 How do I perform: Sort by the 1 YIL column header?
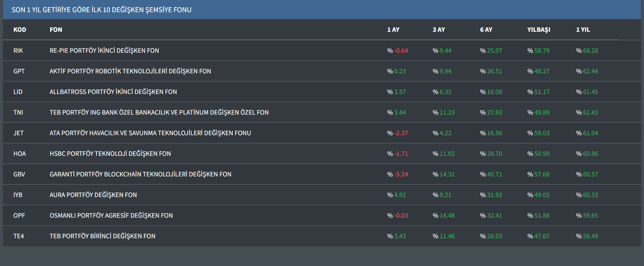point(583,30)
